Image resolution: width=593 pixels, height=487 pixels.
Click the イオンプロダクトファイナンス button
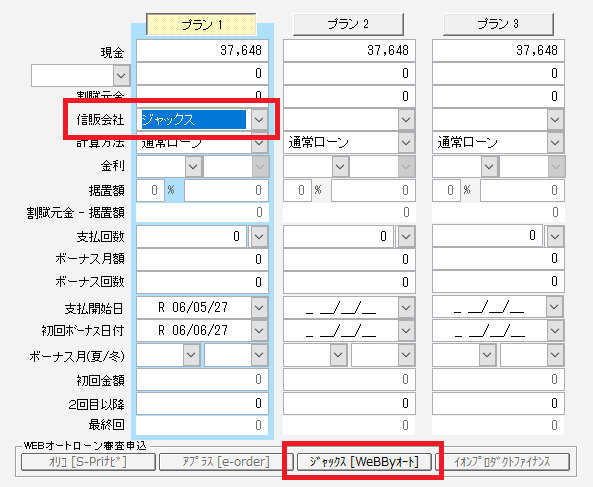502,462
